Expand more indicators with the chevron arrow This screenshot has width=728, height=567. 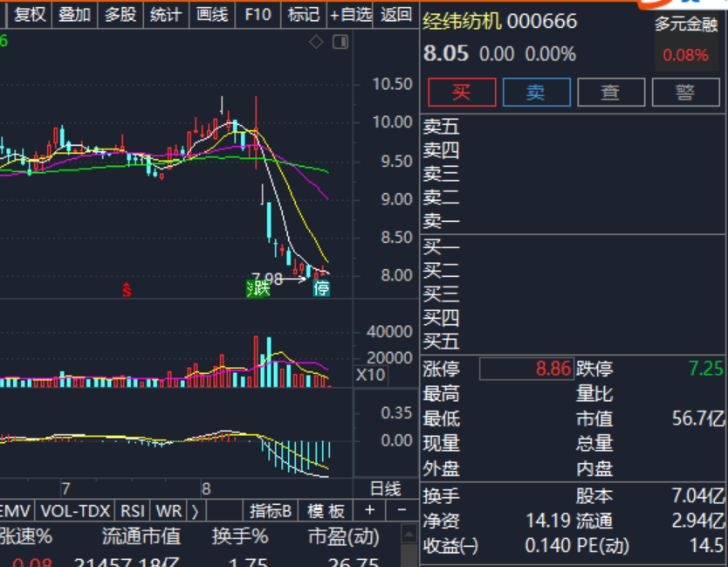[195, 511]
